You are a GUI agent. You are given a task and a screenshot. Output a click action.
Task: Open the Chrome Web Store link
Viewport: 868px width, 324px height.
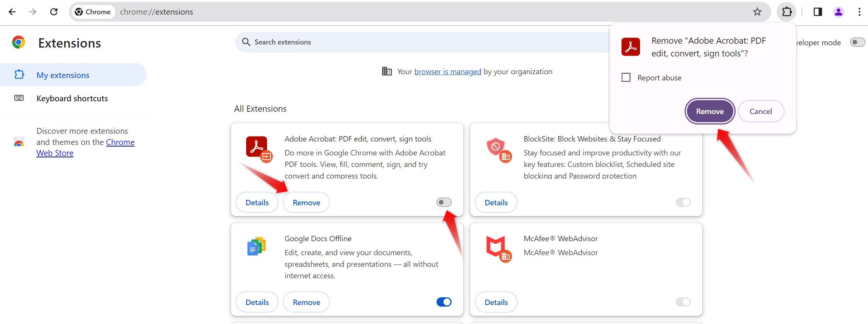(86, 147)
